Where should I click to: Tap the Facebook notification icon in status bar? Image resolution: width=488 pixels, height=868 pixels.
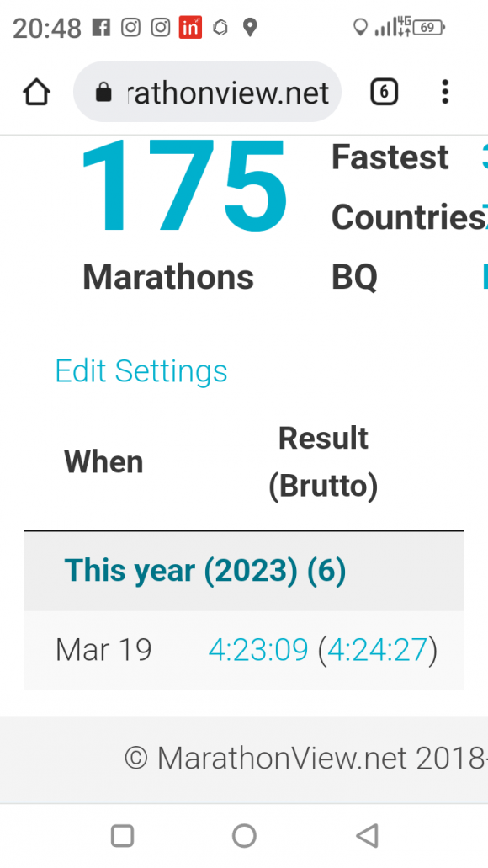101,27
